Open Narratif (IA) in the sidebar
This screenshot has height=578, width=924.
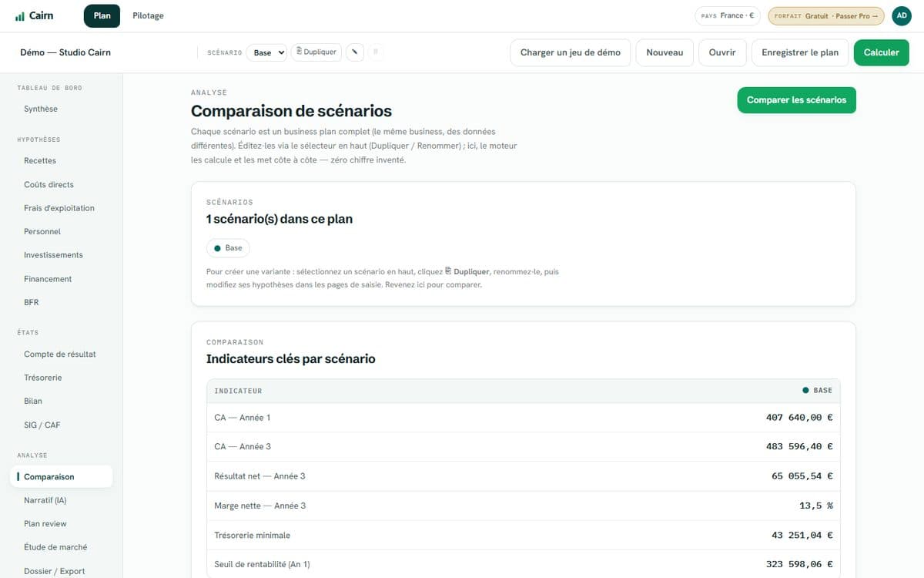62,500
